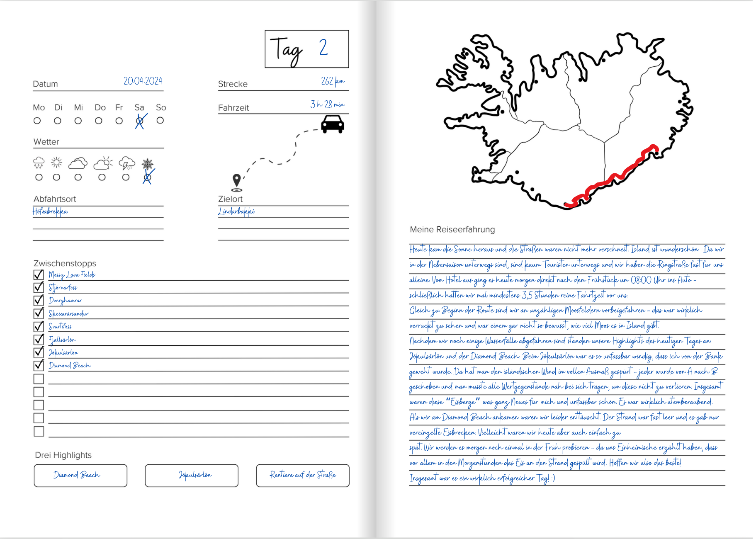The width and height of the screenshot is (756, 539).
Task: Check the first empty stop checkbox
Action: click(39, 379)
